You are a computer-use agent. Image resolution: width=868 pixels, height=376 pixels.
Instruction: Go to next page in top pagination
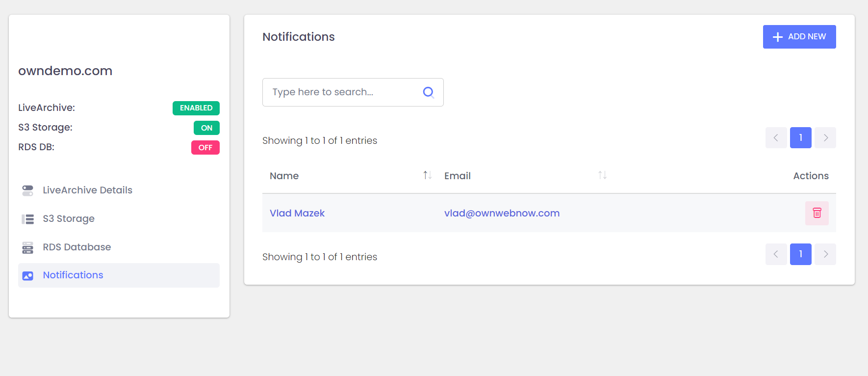[825, 138]
